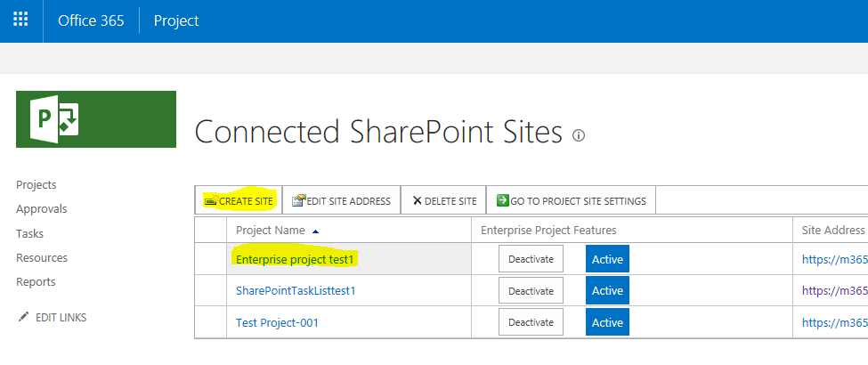Go to Tasks in left navigation
Screen dimensions: 868x365
tap(30, 233)
